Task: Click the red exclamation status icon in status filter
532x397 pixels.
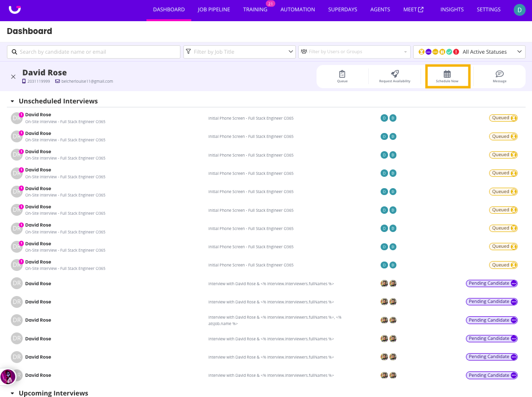Action: pyautogui.click(x=457, y=52)
